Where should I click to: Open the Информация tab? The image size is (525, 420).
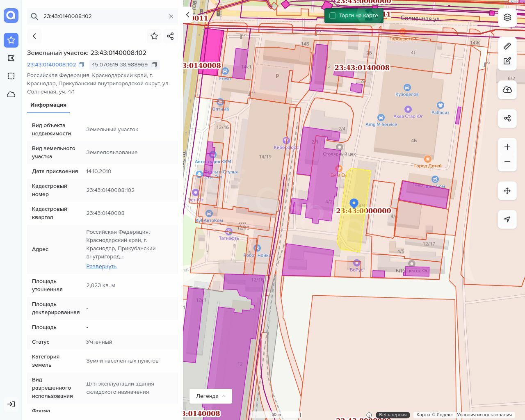tap(48, 105)
